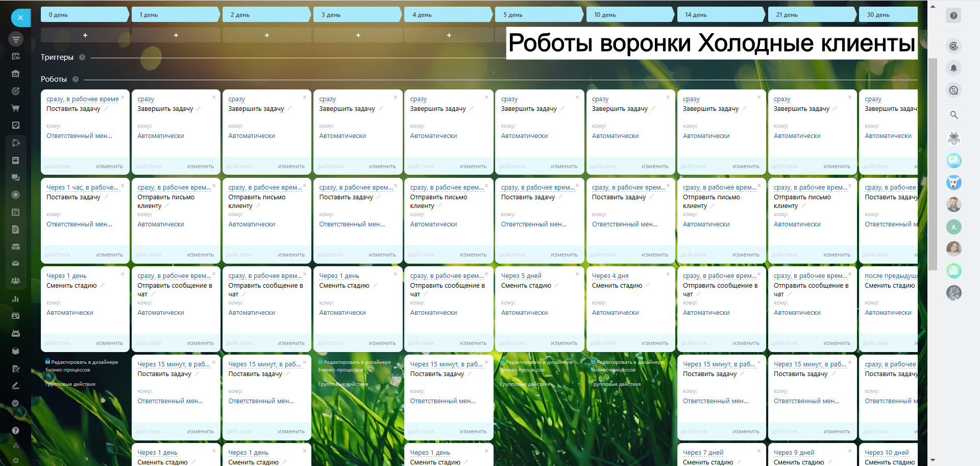Open the mail envelope icon in left sidebar
The image size is (980, 466).
click(15, 264)
